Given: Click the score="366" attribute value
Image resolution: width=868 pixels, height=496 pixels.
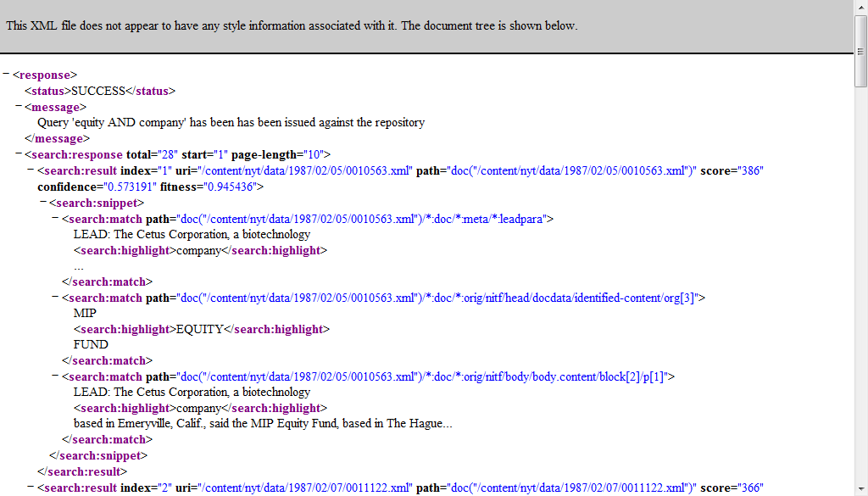Looking at the screenshot, I should [x=751, y=488].
